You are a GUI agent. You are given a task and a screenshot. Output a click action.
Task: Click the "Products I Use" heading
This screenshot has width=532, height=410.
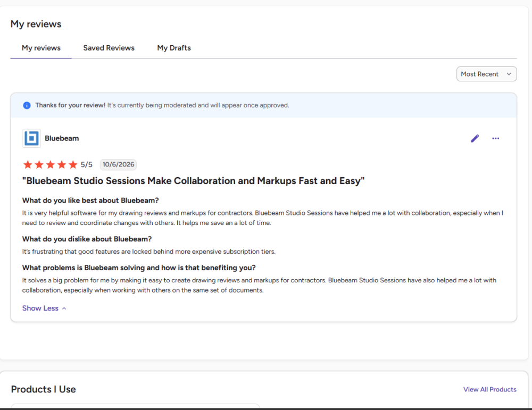(x=44, y=389)
